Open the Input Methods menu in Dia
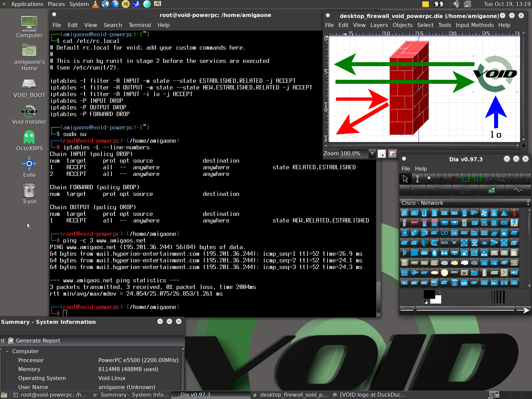532x399 pixels. click(474, 25)
